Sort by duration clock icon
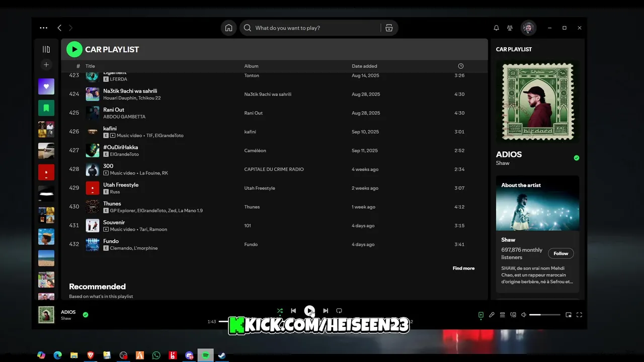This screenshot has height=362, width=644. (461, 66)
